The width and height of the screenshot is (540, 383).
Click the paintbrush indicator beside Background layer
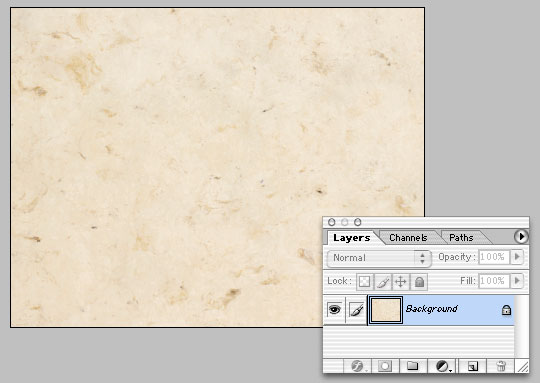pyautogui.click(x=356, y=309)
